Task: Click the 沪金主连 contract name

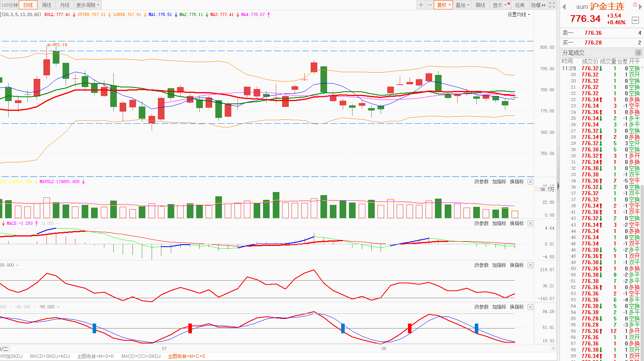Action: [x=607, y=7]
